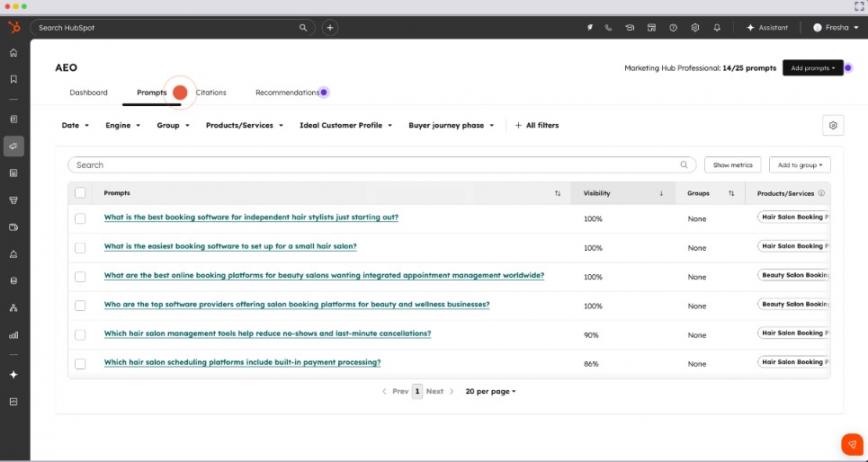This screenshot has height=462, width=868.
Task: Click the HubSpot sprocket logo
Action: tap(14, 27)
